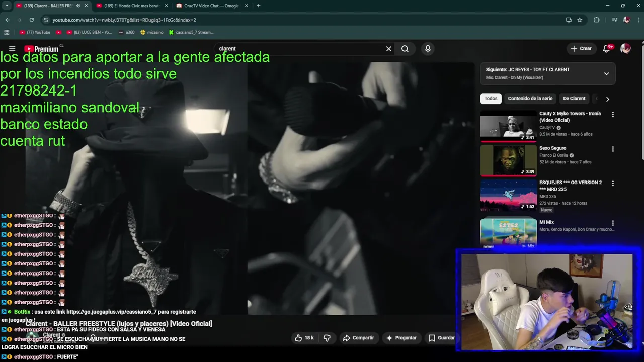Open YouTube notifications bell
644x362 pixels.
pyautogui.click(x=607, y=49)
